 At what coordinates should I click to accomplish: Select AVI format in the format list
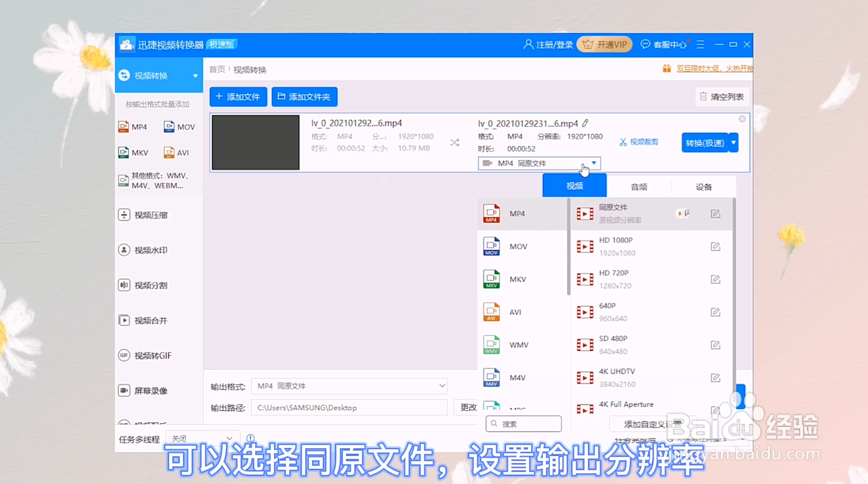pyautogui.click(x=522, y=312)
